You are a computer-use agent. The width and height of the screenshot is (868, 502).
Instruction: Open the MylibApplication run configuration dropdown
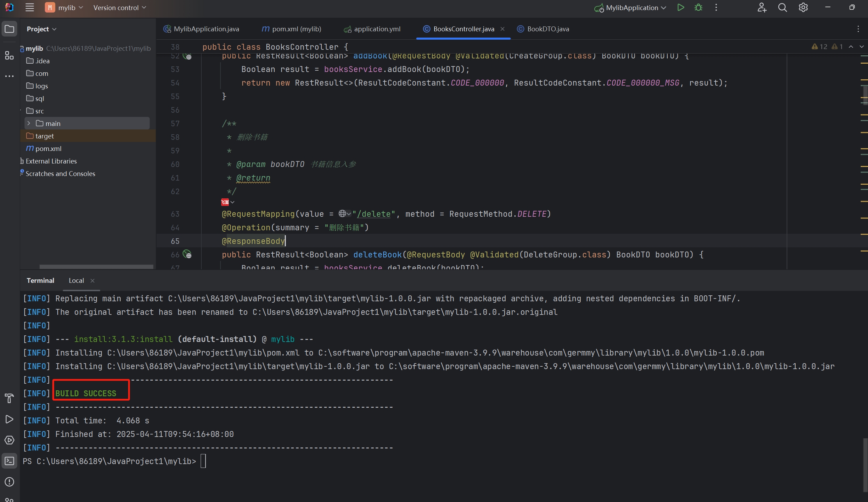(x=631, y=8)
